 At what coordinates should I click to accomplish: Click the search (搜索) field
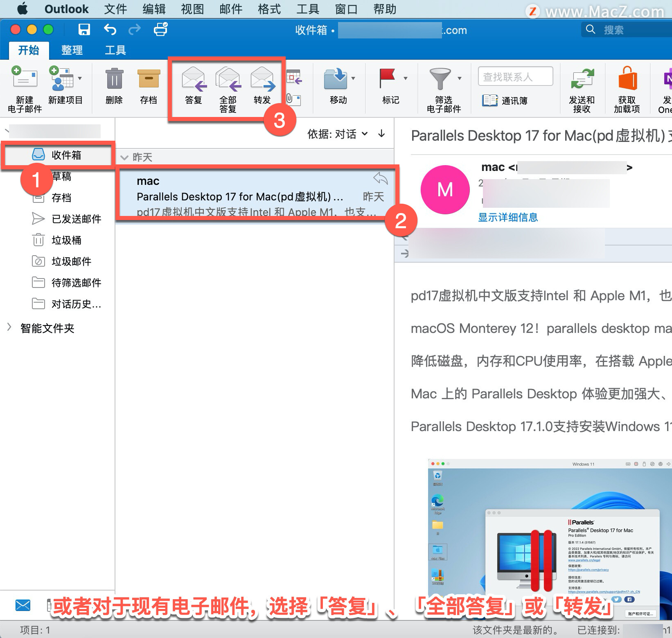(x=626, y=29)
